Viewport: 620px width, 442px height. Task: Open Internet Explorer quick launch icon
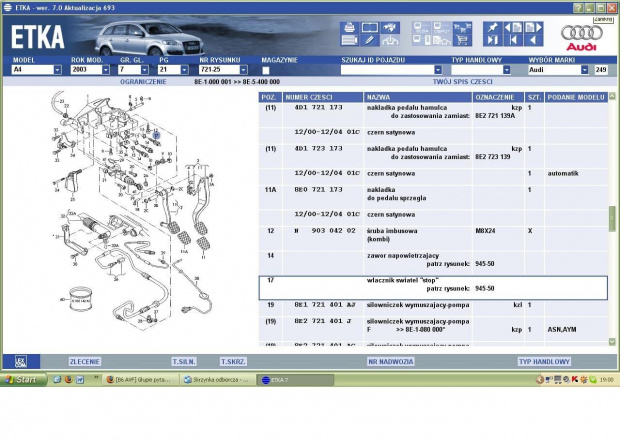point(57,380)
